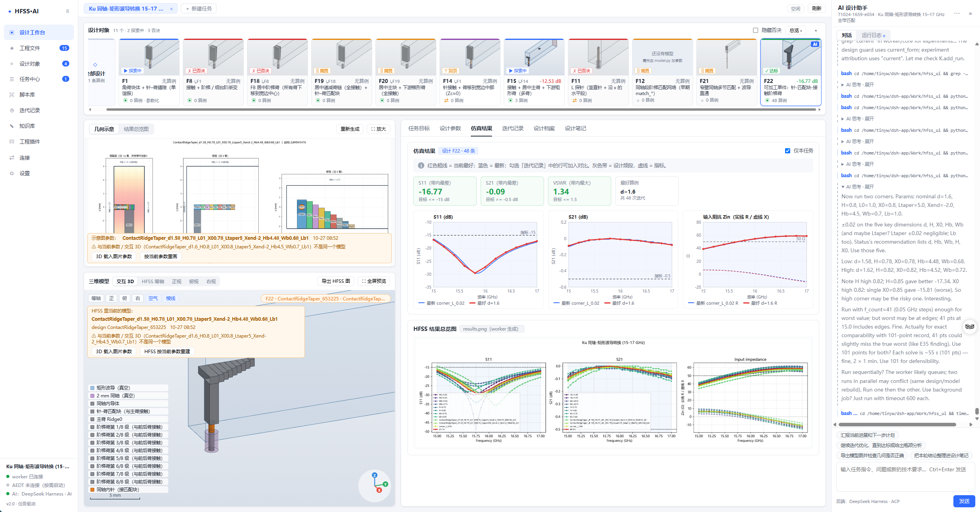Open the 总览 overview dropdown
This screenshot has height=512, width=980.
pyautogui.click(x=796, y=31)
